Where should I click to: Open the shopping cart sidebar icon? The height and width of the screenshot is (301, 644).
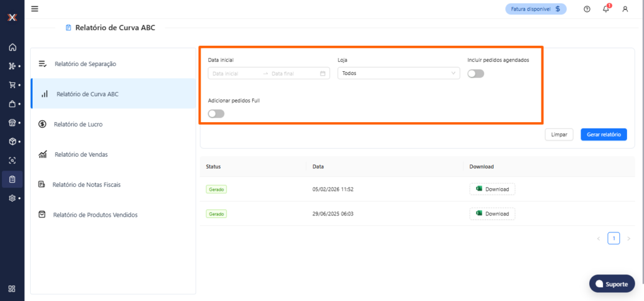pos(12,85)
